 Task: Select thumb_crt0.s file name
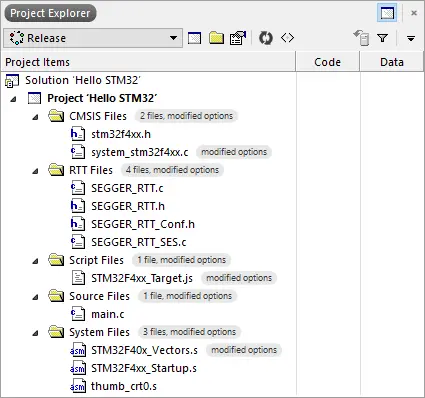pyautogui.click(x=124, y=386)
